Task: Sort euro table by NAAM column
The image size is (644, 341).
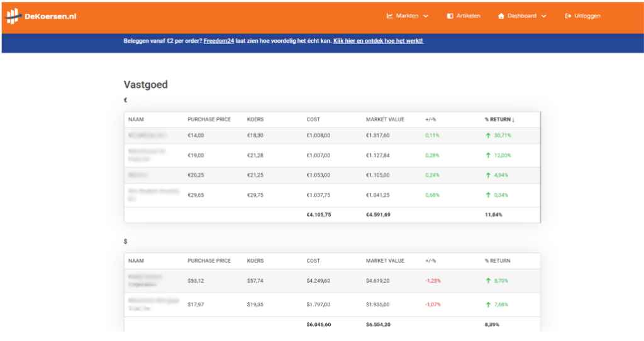Action: pos(136,119)
